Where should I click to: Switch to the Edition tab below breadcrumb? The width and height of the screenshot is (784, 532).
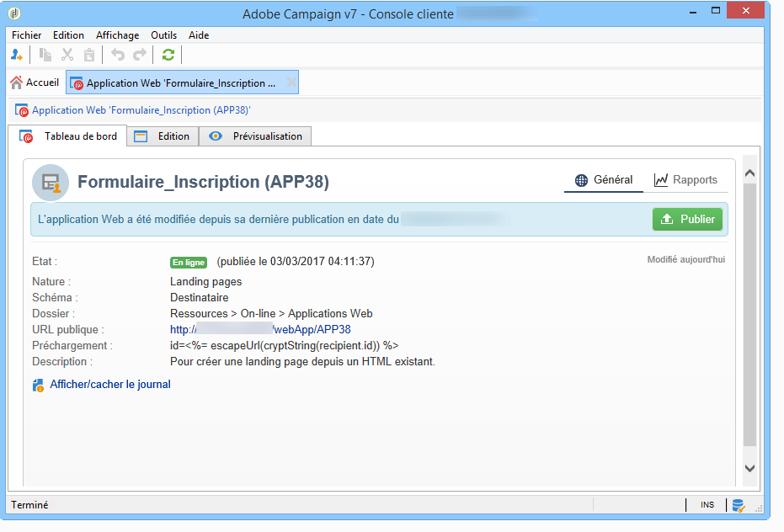click(x=163, y=136)
